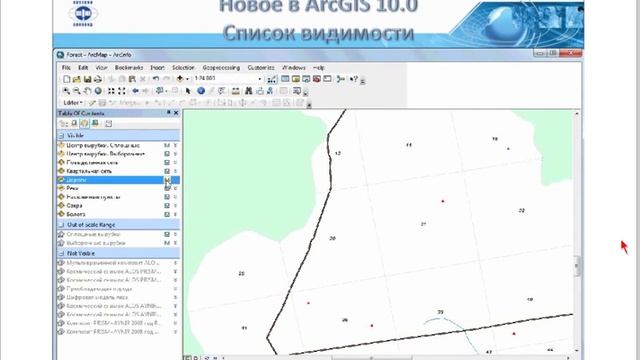The height and width of the screenshot is (360, 640).
Task: Toggle selectable for Центр вырубок. Выборочные
Action: point(167,154)
